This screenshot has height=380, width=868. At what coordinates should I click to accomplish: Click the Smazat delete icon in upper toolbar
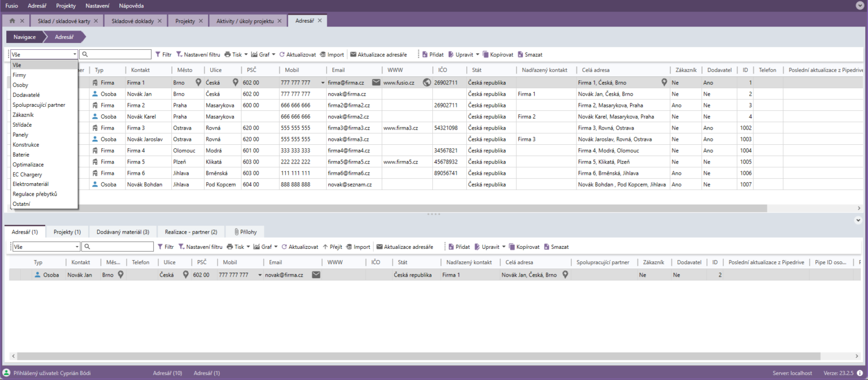[x=520, y=55]
